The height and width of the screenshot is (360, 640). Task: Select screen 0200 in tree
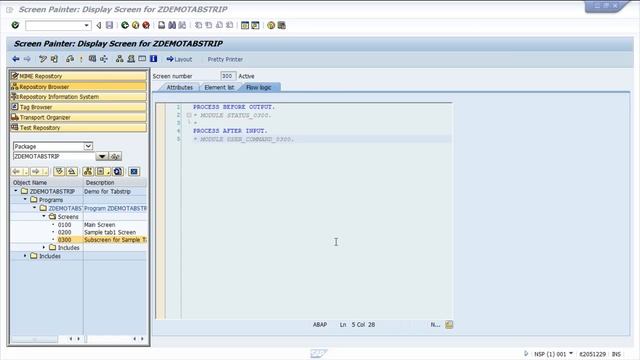(x=64, y=232)
